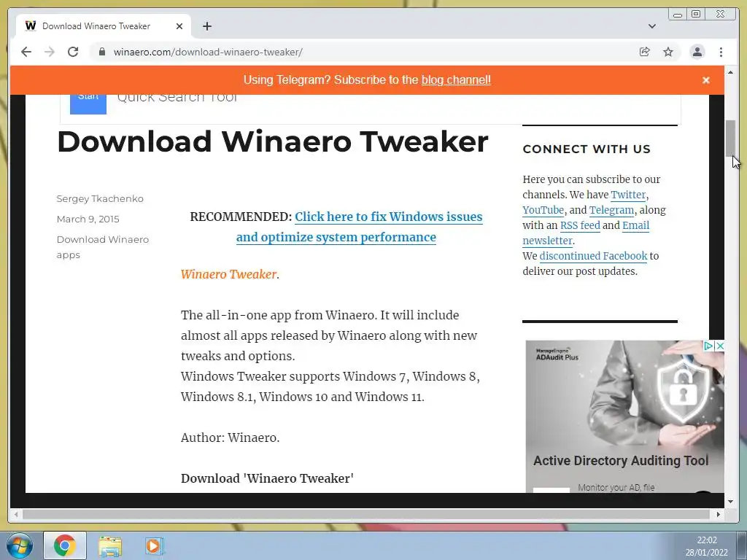Open the Telegram link in sidebar
747x560 pixels.
coord(611,210)
